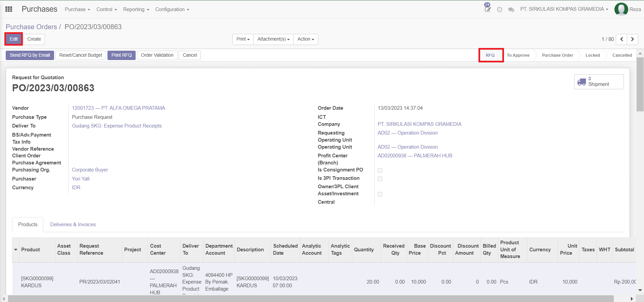Go to the previous record arrow
Viewport: 644px width, 302px height.
coord(622,39)
